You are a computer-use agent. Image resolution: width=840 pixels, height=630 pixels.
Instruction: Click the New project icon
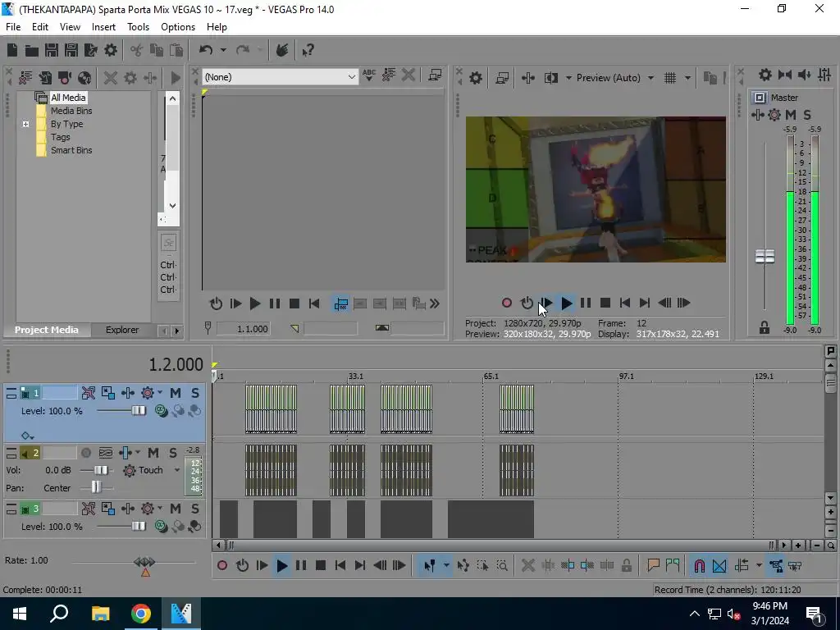pos(12,50)
